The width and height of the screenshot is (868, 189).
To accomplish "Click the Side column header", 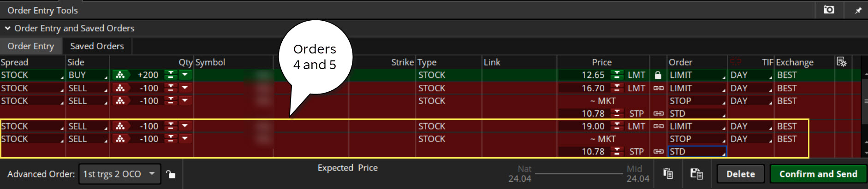I will coord(76,62).
